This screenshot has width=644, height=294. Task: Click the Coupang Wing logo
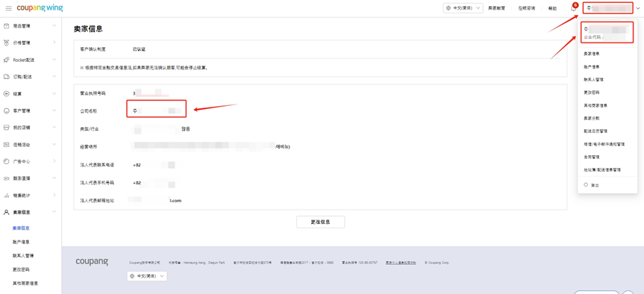[40, 8]
